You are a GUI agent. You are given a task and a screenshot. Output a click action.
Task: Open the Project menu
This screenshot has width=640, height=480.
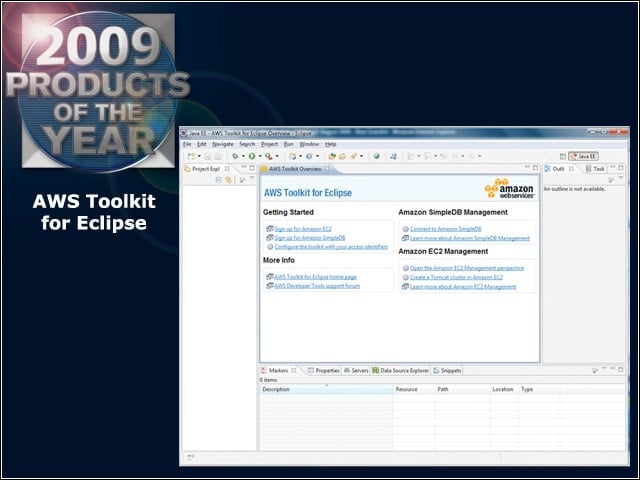click(269, 144)
